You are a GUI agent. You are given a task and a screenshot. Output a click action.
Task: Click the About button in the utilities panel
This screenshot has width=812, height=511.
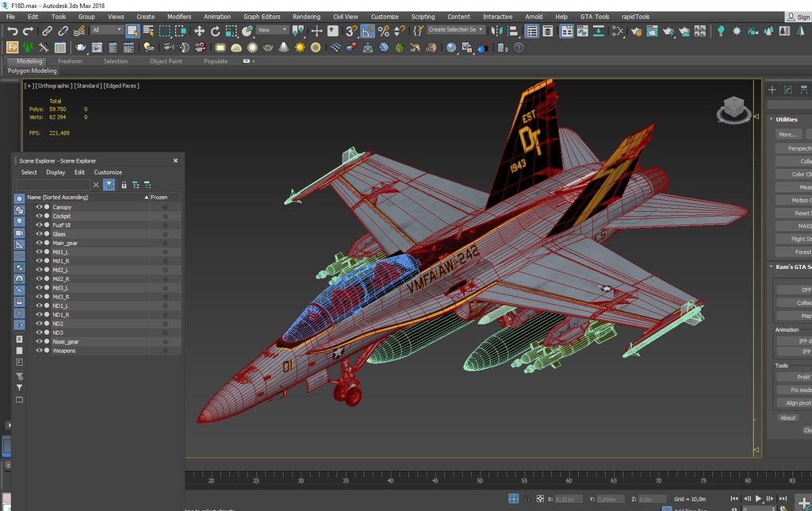(787, 418)
